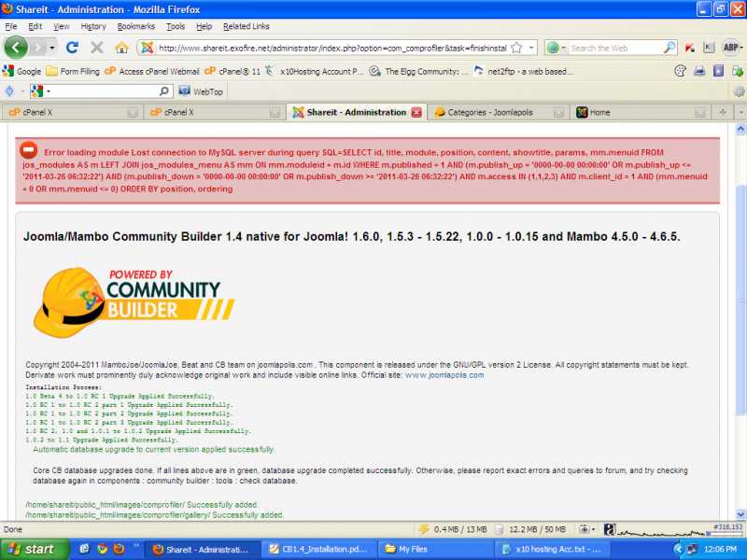
Task: Open the Windows start button
Action: pos(34,549)
